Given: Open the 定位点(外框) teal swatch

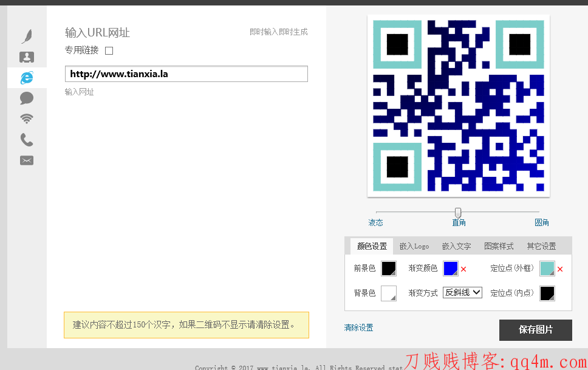Looking at the screenshot, I should click(x=547, y=269).
